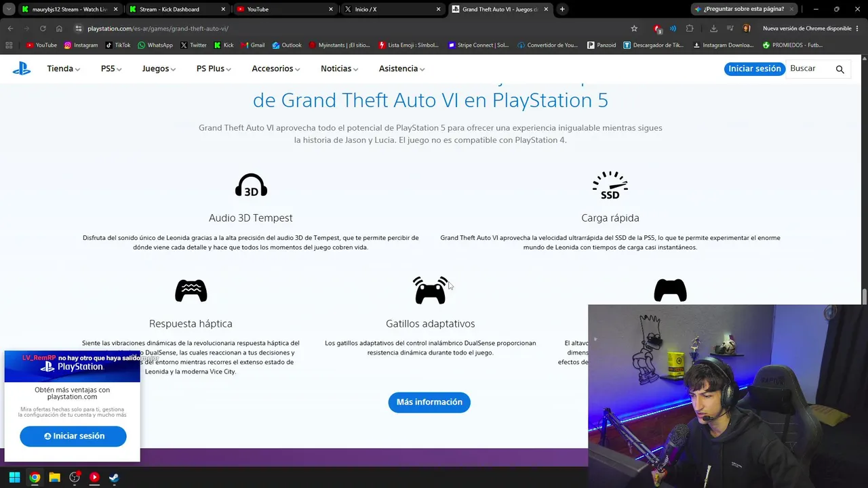Open File Explorer from the taskbar
This screenshot has width=868, height=488.
54,477
